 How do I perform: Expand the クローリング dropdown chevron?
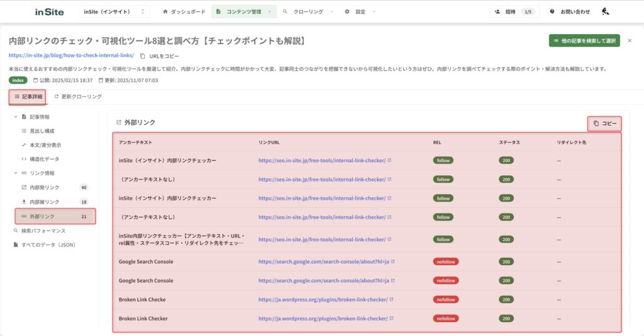(331, 12)
